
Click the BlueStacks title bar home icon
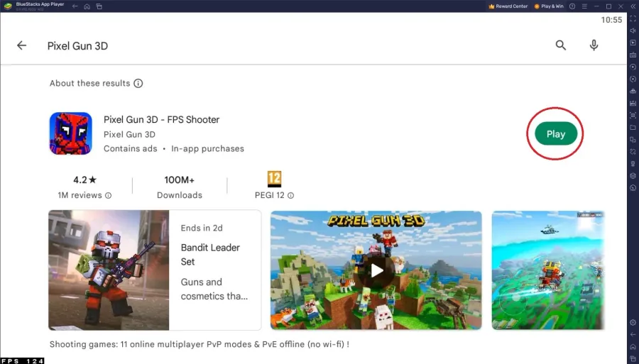pyautogui.click(x=87, y=6)
